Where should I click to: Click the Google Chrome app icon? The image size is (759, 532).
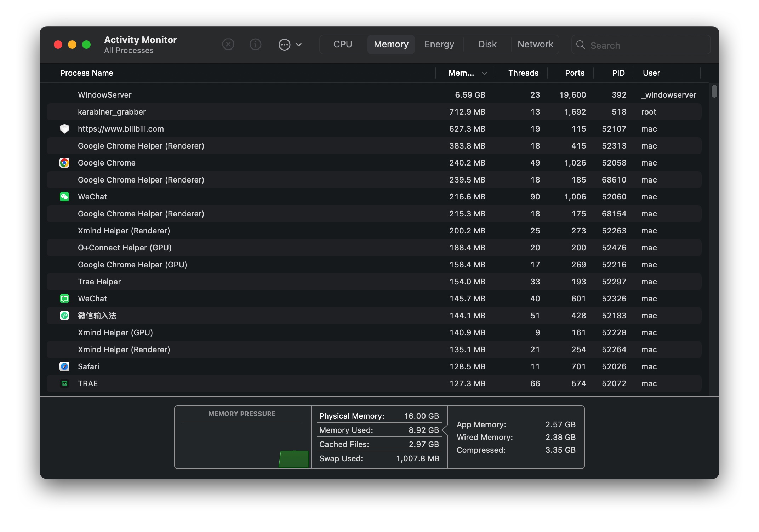click(x=64, y=163)
